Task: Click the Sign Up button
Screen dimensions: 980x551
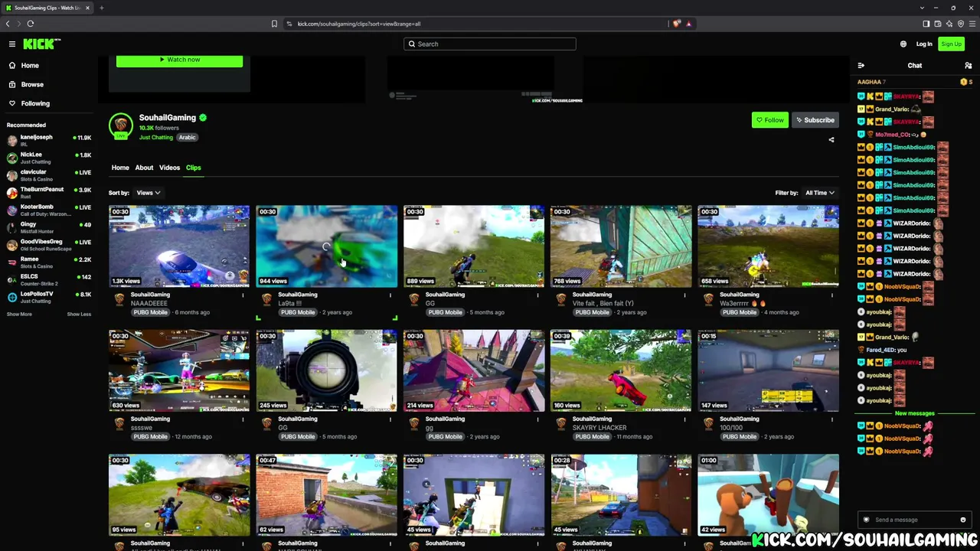Action: pyautogui.click(x=951, y=44)
